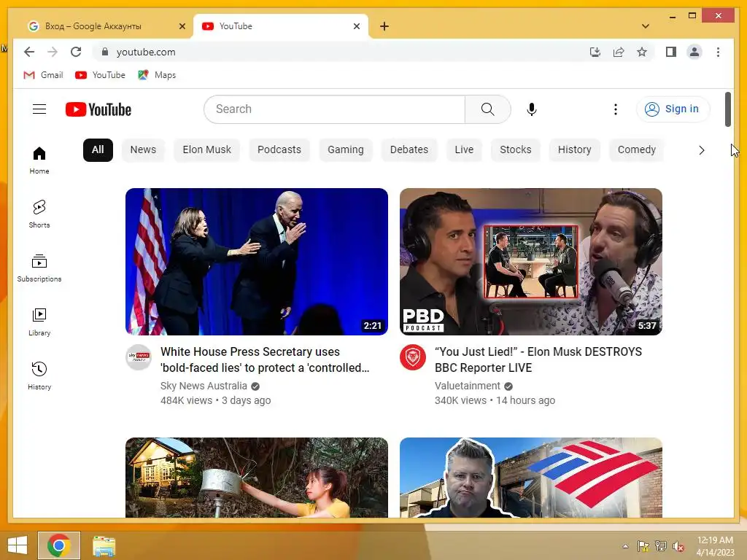Show hidden tray icons arrow
The width and height of the screenshot is (747, 560).
point(625,546)
